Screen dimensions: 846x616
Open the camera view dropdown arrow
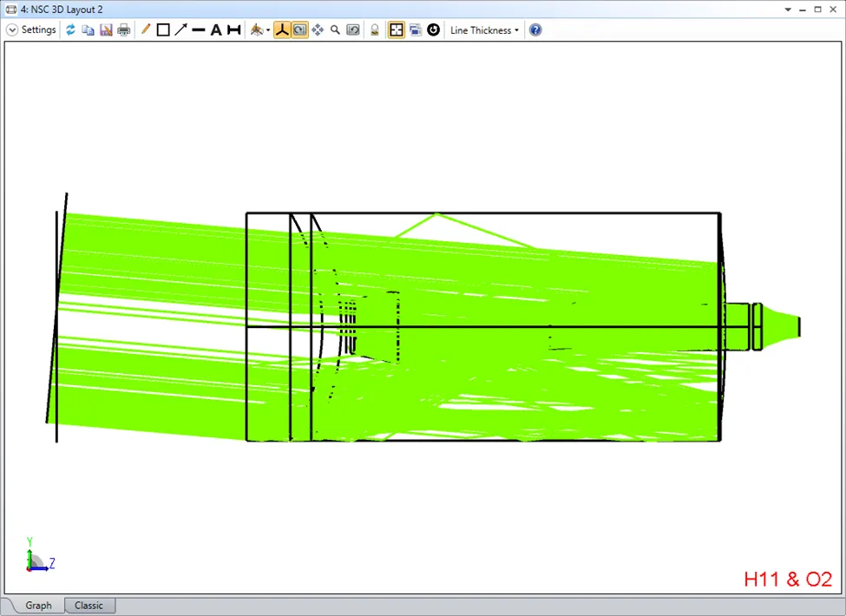coord(268,29)
